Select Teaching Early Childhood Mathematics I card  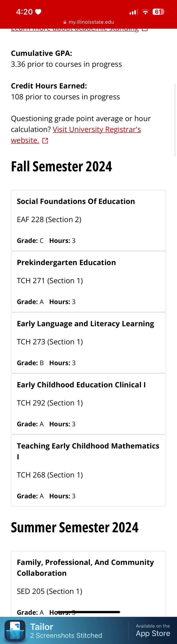(x=88, y=470)
